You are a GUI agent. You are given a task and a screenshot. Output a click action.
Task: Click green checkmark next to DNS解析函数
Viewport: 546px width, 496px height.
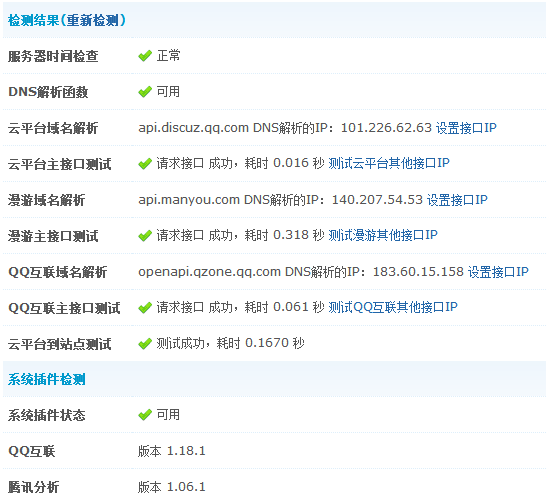145,92
